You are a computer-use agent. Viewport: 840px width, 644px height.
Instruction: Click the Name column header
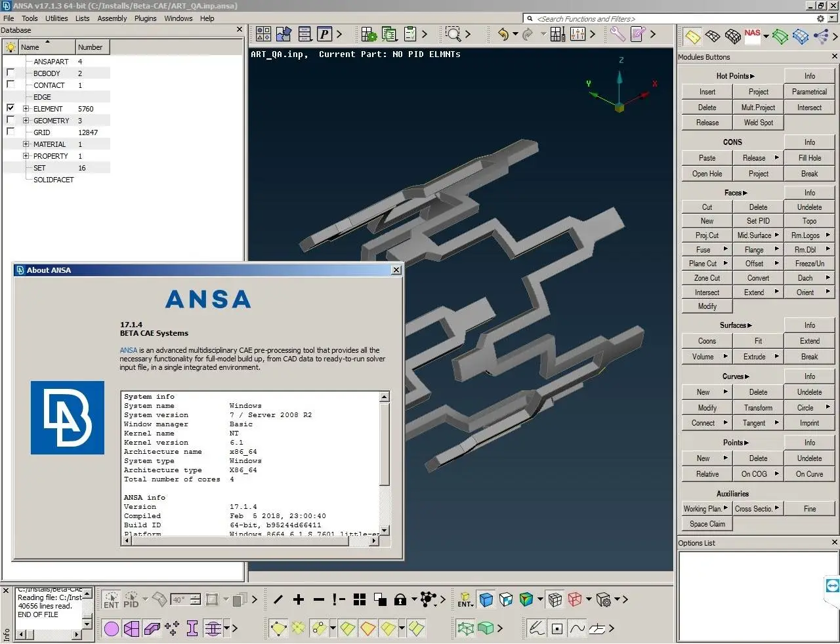(47, 47)
